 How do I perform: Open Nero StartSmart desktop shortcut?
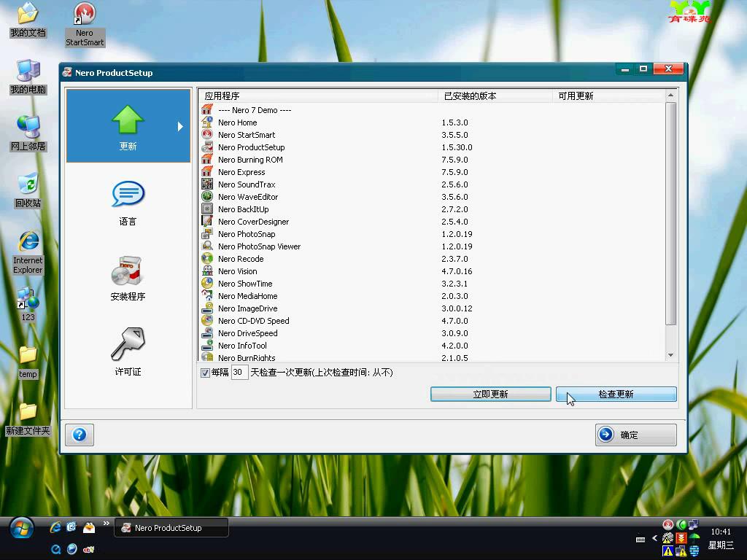click(x=85, y=25)
